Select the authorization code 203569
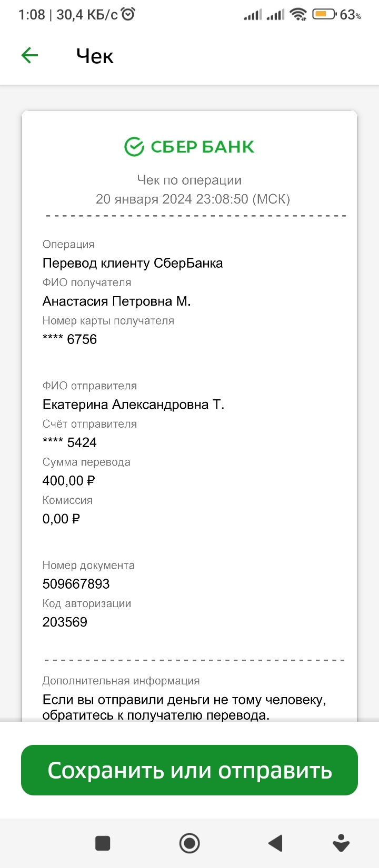 [x=65, y=622]
